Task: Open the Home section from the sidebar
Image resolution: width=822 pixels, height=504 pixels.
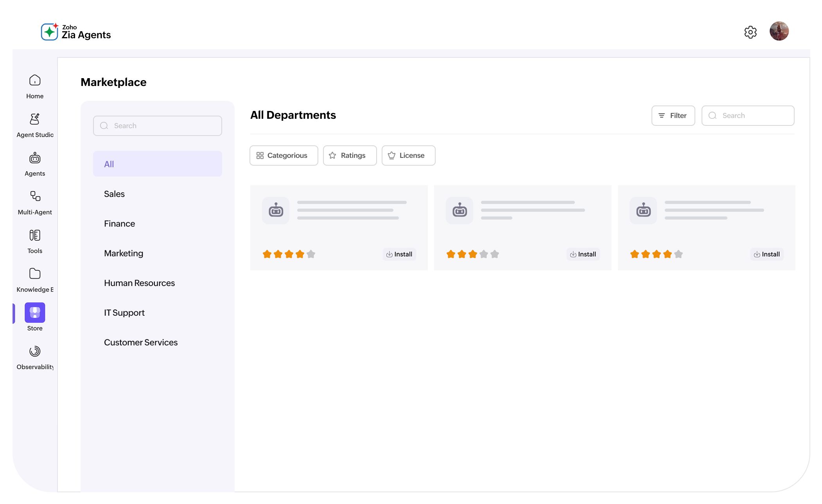Action: point(34,86)
